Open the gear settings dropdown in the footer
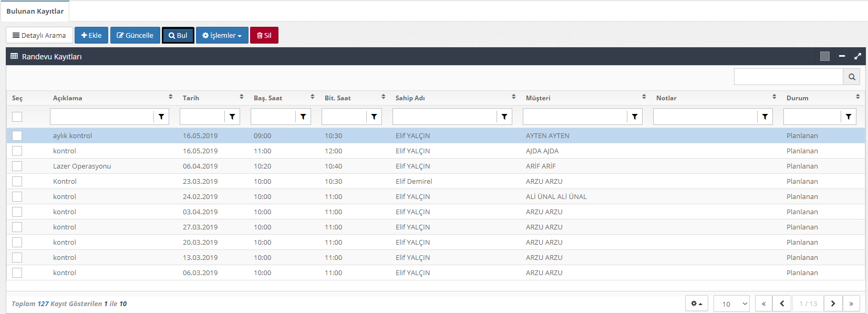 [697, 303]
